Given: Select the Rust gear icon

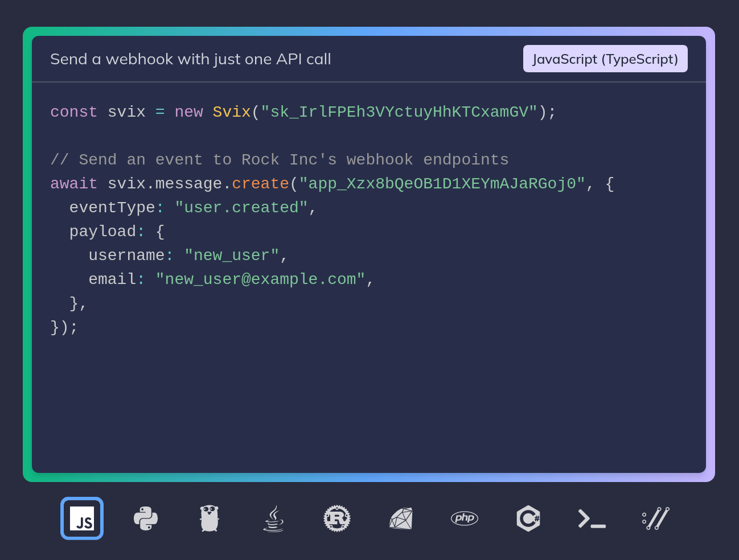Looking at the screenshot, I should [x=337, y=518].
